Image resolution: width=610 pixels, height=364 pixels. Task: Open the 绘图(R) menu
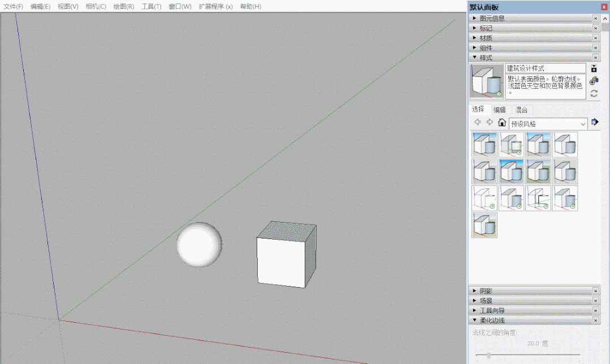pyautogui.click(x=124, y=7)
